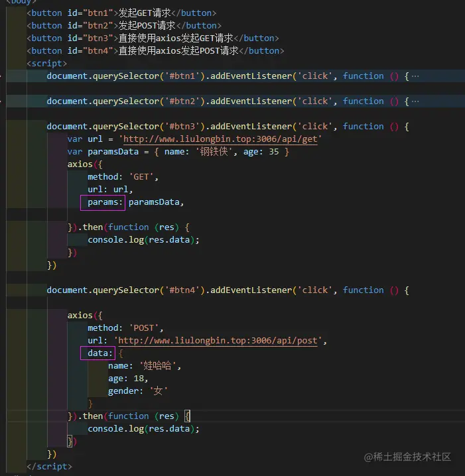
Task: Click the opening <script> tag
Action: click(x=47, y=64)
